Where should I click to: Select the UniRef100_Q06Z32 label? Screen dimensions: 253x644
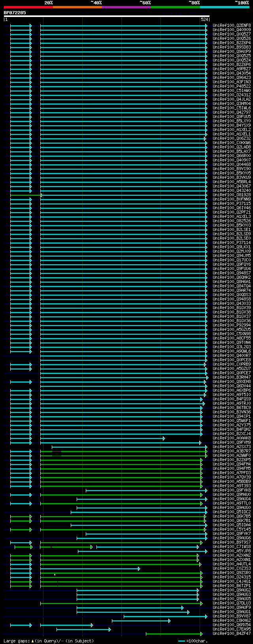[232, 138]
